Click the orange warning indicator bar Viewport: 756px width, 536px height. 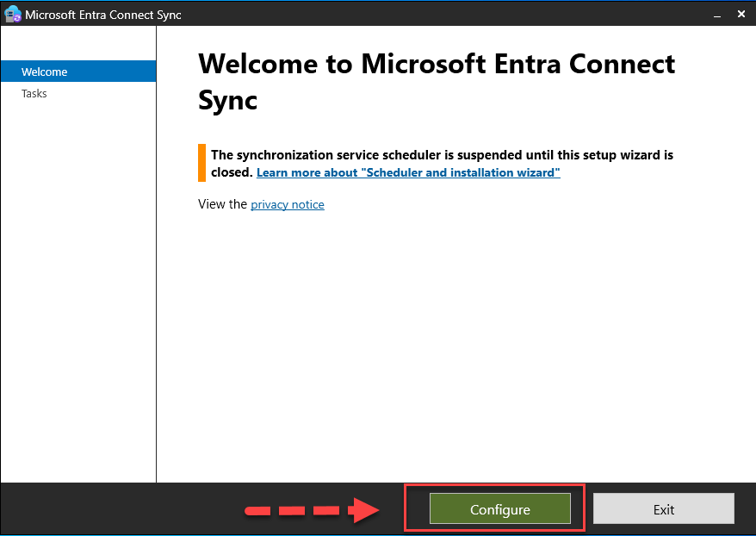tap(202, 163)
